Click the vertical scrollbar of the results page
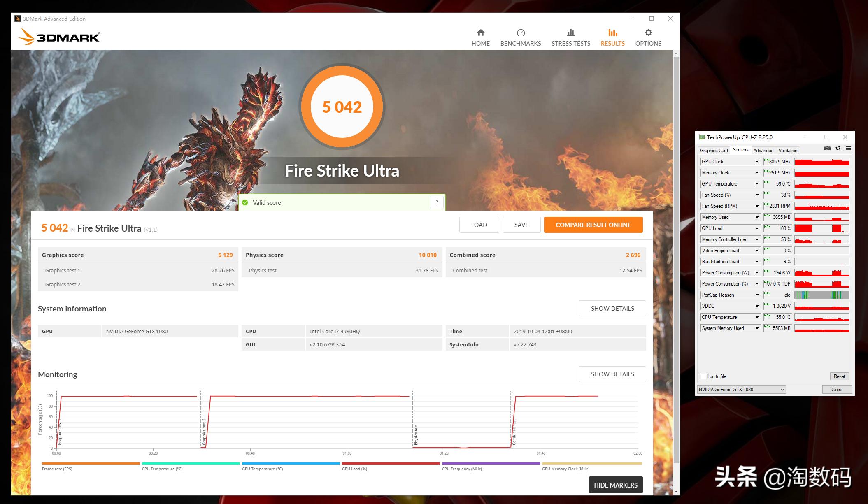The image size is (868, 504). pos(676,247)
